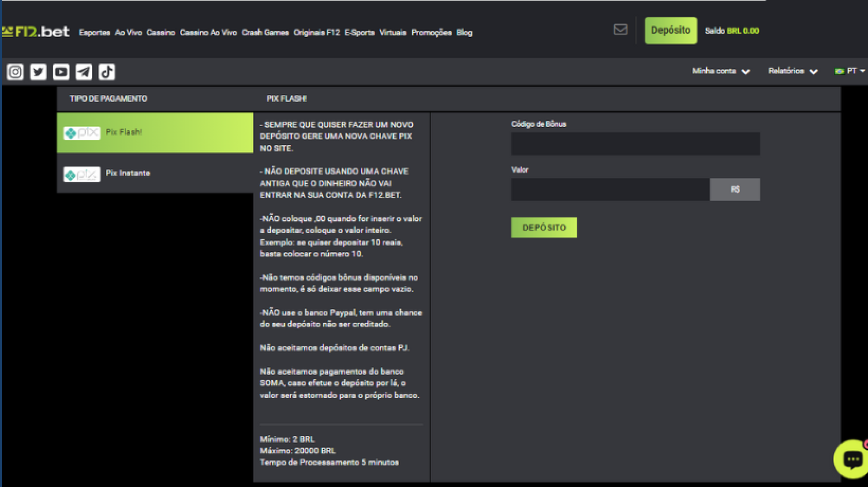
Task: Open the Crash Games menu
Action: click(265, 33)
